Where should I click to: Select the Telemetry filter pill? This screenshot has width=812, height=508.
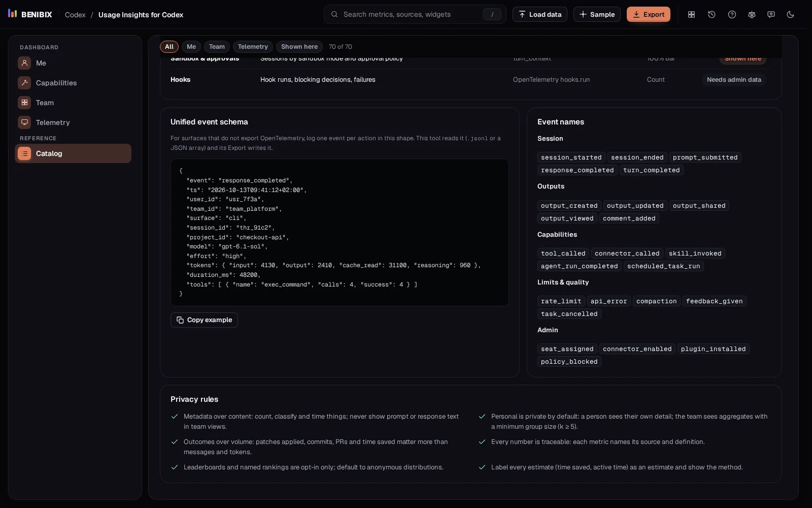[253, 47]
